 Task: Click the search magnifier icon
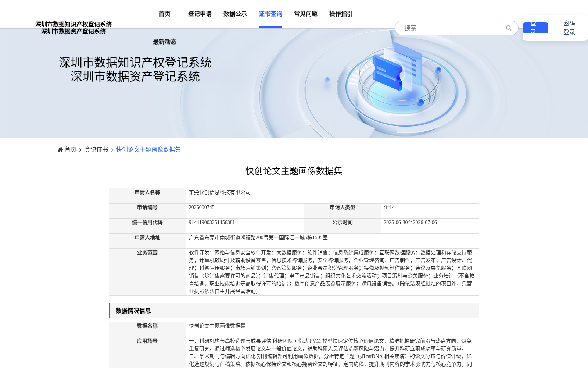(509, 28)
